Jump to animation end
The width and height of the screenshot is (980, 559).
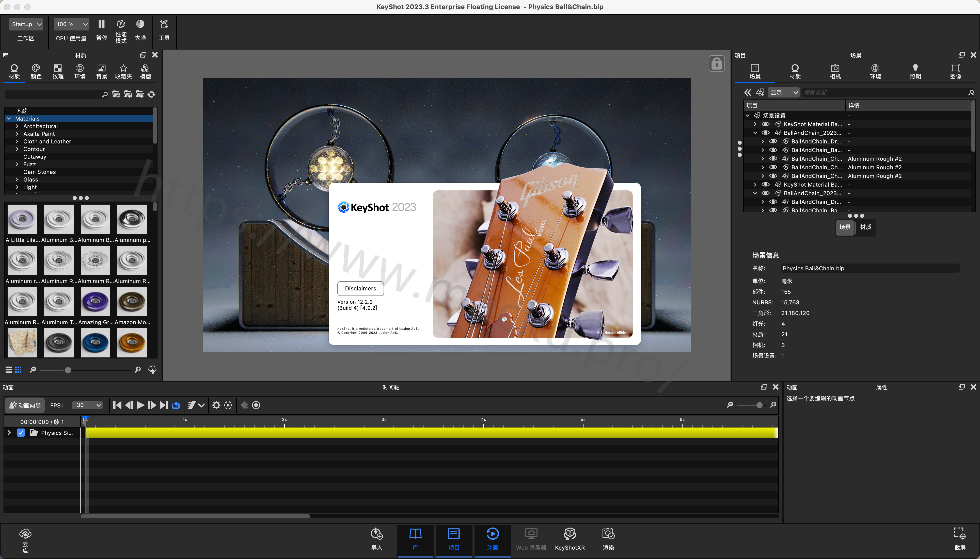(x=164, y=405)
